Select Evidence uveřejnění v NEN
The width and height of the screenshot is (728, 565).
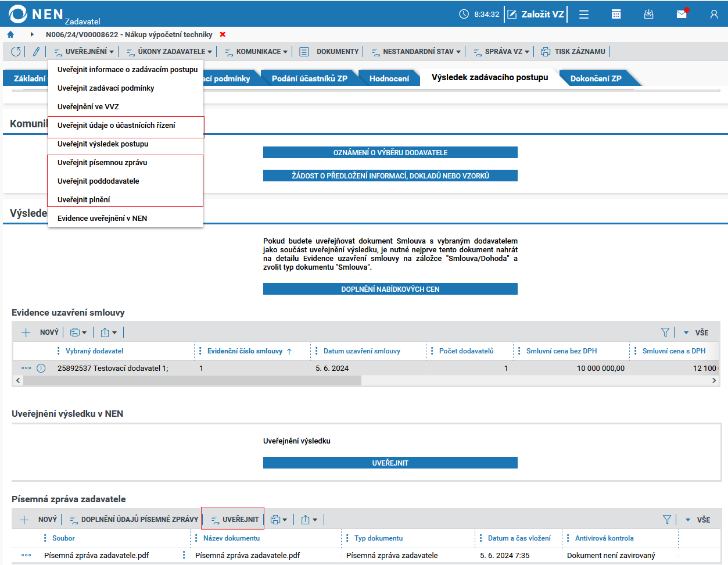coord(102,218)
